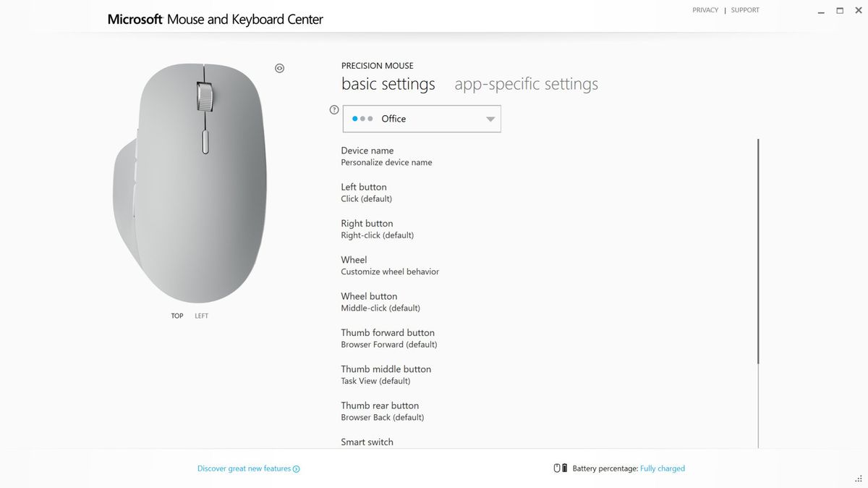Click the three-dot indicator in Office dropdown
868x488 pixels.
click(362, 119)
